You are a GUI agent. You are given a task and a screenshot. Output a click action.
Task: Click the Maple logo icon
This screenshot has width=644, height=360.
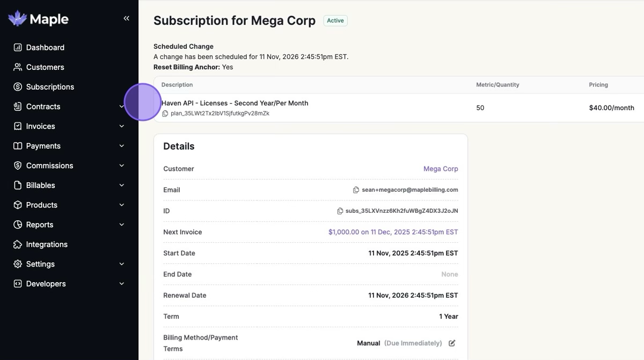pos(18,19)
